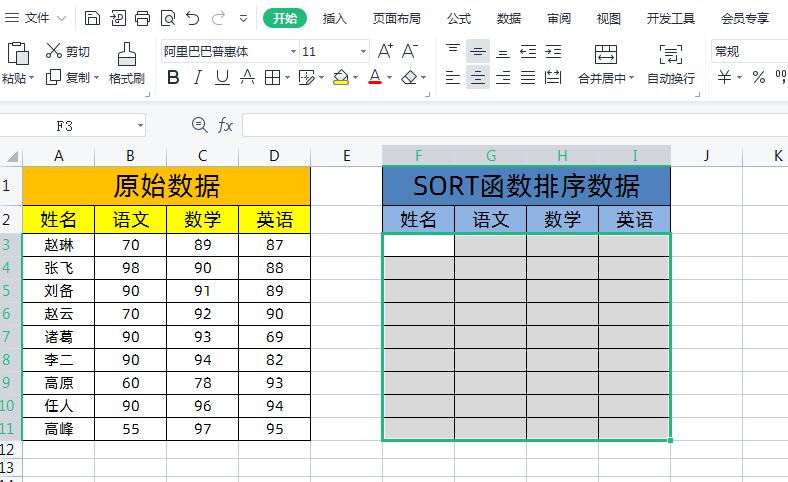The height and width of the screenshot is (482, 788).
Task: Click the Format Painter (格式刷) brush icon
Action: coord(127,54)
